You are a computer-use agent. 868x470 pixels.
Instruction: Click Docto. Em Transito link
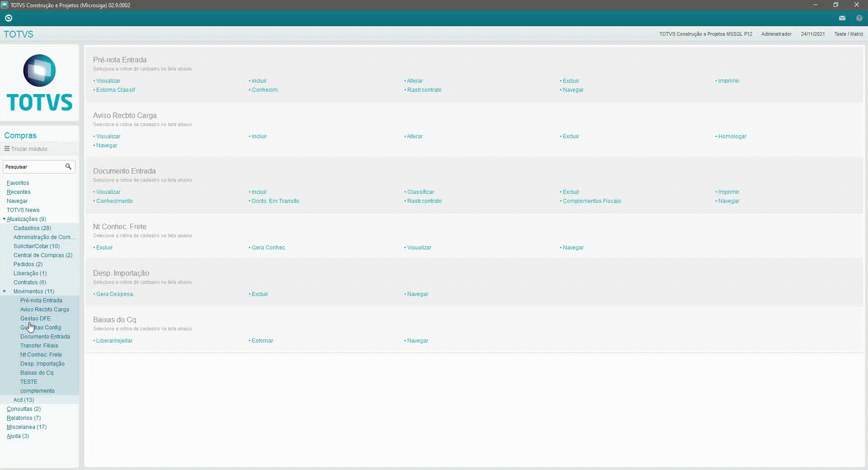click(x=275, y=201)
